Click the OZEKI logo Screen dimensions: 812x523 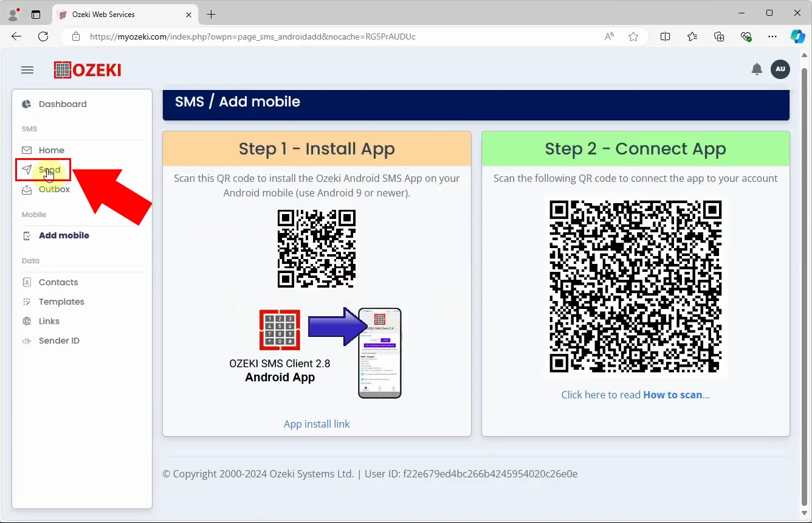pyautogui.click(x=88, y=70)
